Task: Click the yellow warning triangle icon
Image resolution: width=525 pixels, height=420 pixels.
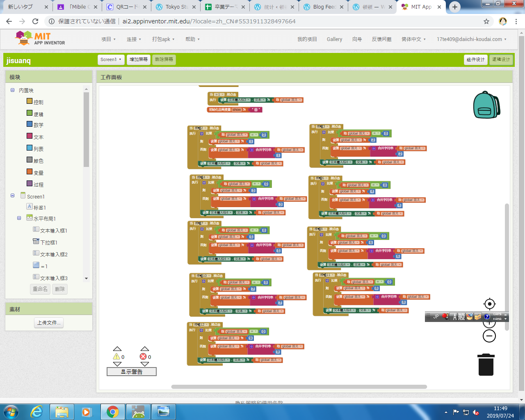Action: click(x=117, y=356)
